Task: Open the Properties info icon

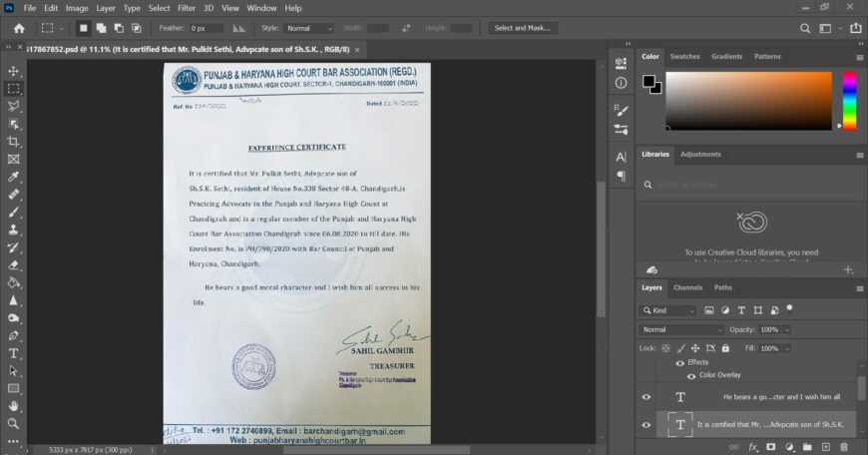Action: click(622, 83)
